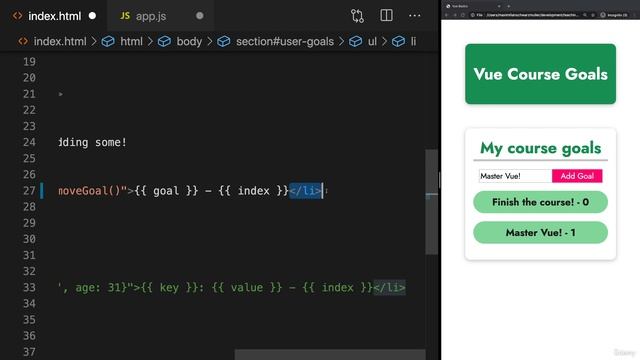Click '{{ index }}' on line 27
The height and width of the screenshot is (360, 640).
click(x=253, y=191)
